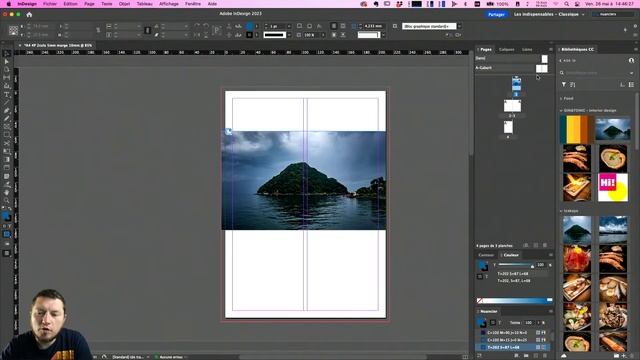Viewport: 640px width, 360px height.
Task: Click the fill and stroke box in Tools panel
Action: (7, 216)
